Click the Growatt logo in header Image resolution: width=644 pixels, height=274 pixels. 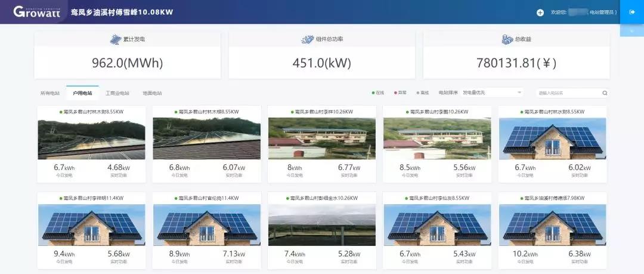coord(37,12)
